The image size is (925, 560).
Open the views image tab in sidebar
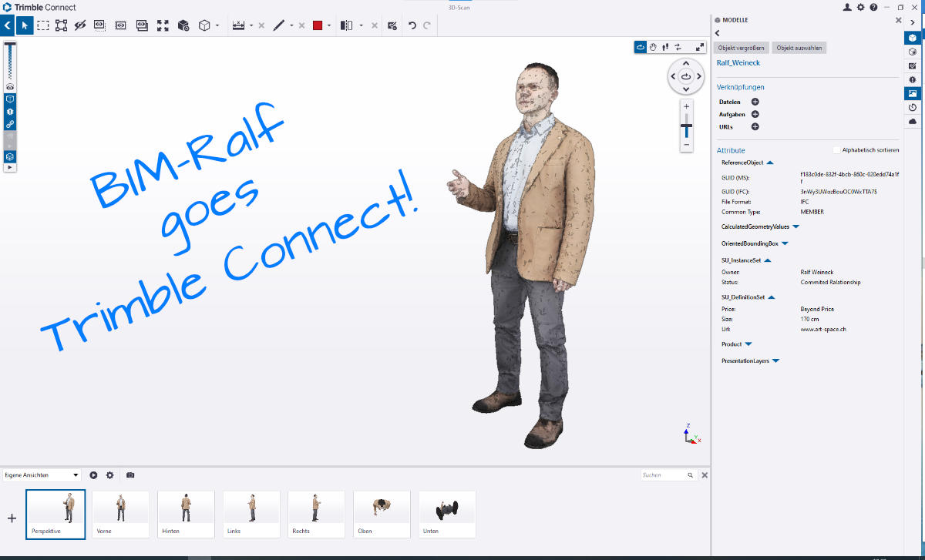click(913, 93)
